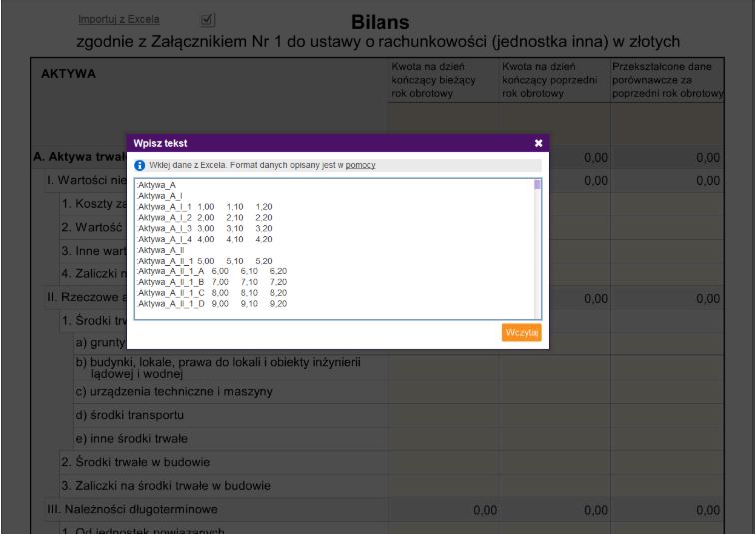Select row d) środki transportu
This screenshot has height=534, width=756.
[130, 414]
